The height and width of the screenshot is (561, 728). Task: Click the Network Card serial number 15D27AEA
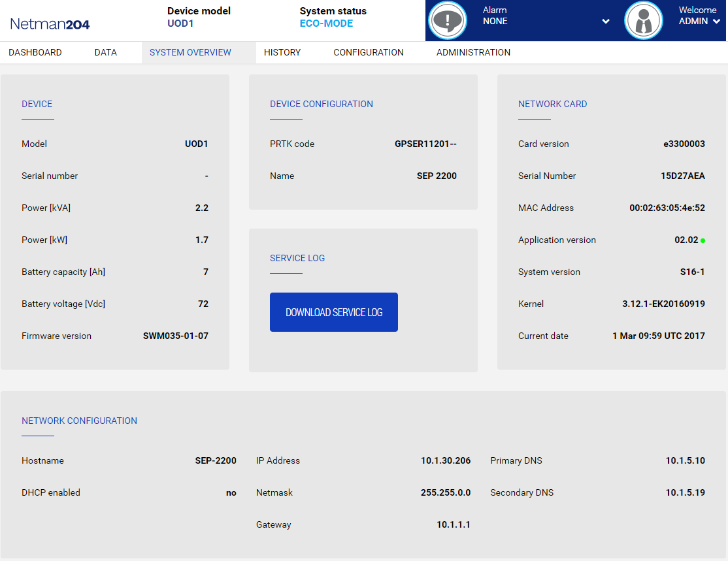682,176
